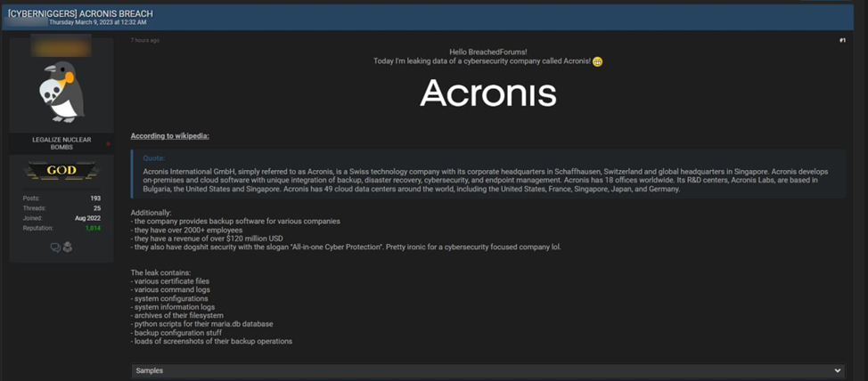Click the Threads count 25
Viewport: 868px width, 381px height.
tap(97, 208)
